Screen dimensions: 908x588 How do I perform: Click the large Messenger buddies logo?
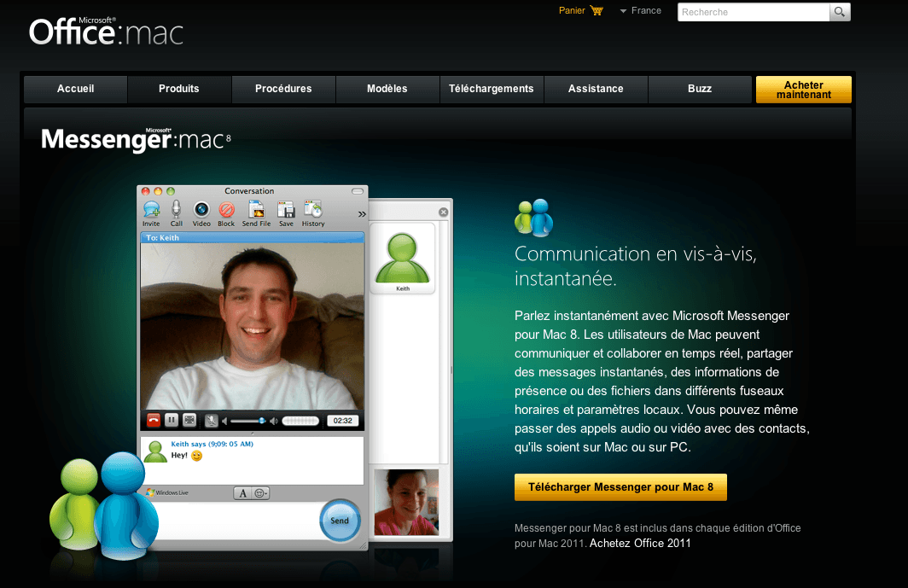tap(104, 507)
